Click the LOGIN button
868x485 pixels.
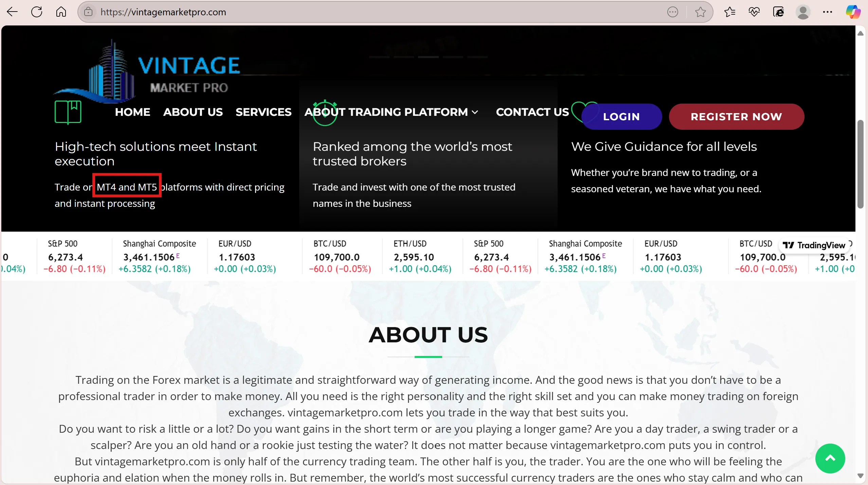[x=621, y=116]
